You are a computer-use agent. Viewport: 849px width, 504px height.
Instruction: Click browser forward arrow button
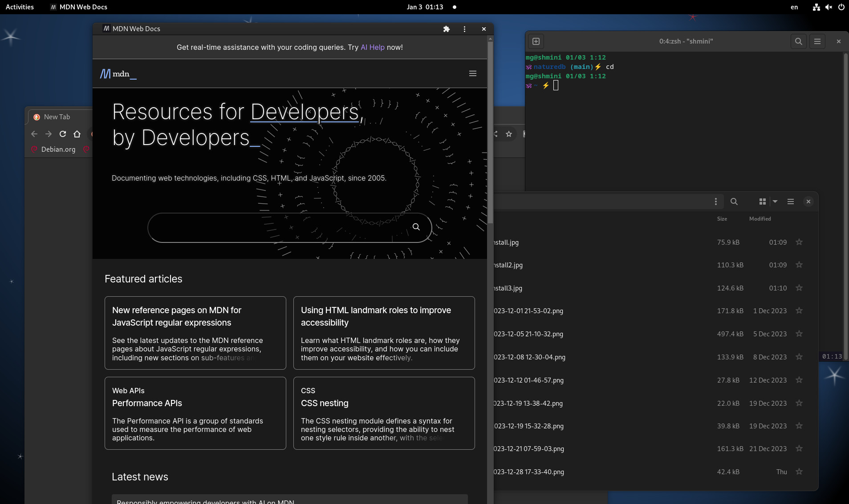tap(49, 134)
